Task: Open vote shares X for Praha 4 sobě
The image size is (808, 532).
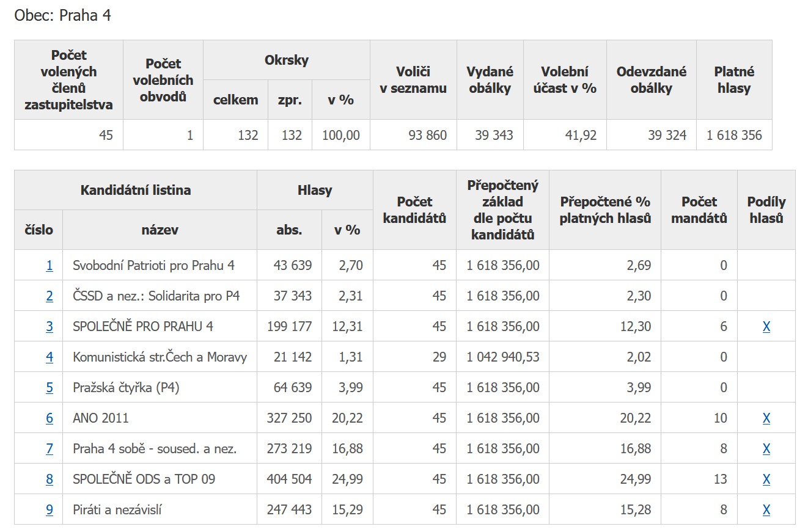Action: [x=766, y=448]
